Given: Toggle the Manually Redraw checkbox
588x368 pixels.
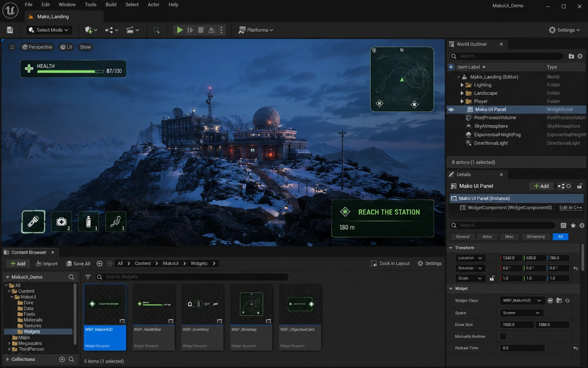Looking at the screenshot, I should tap(503, 336).
